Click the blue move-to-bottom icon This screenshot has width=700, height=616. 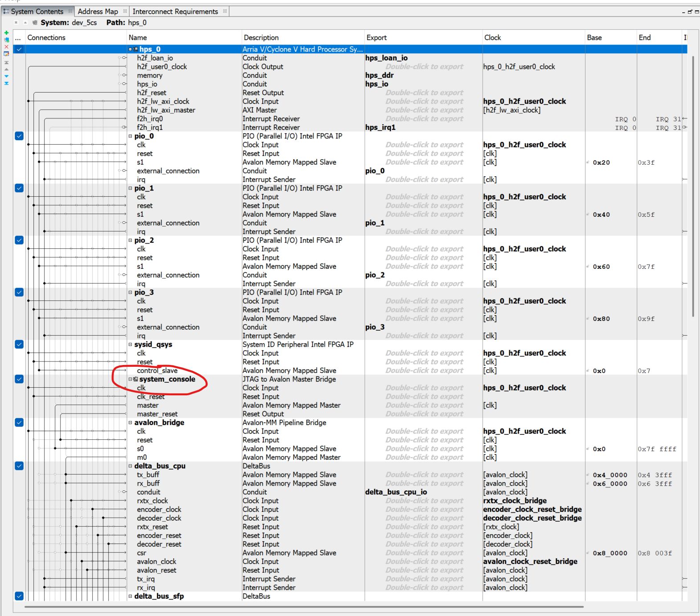pos(6,83)
